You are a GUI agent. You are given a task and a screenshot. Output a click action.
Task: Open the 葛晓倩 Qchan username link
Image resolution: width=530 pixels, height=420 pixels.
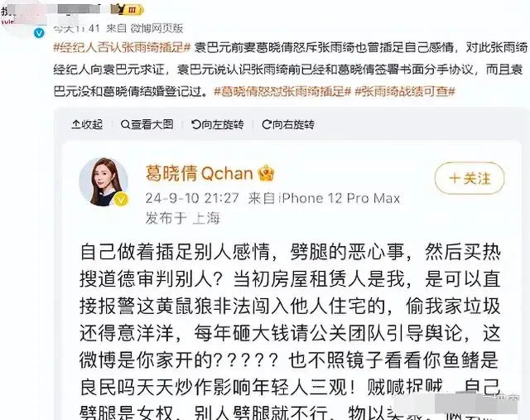pyautogui.click(x=199, y=173)
